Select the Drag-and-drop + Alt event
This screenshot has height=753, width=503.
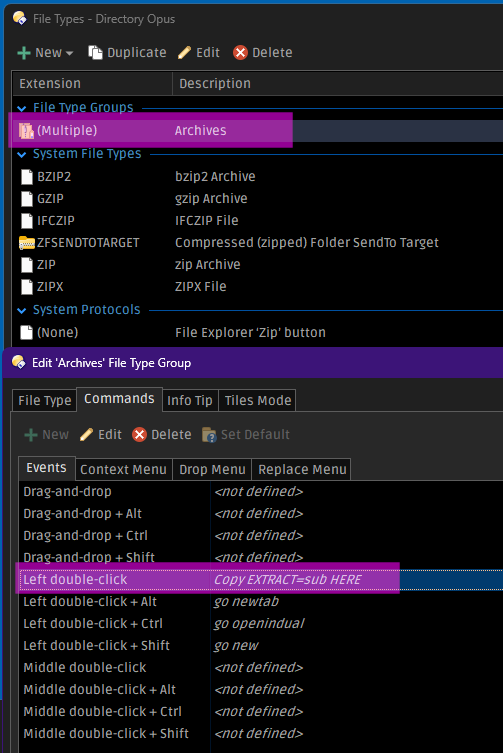pos(261,514)
